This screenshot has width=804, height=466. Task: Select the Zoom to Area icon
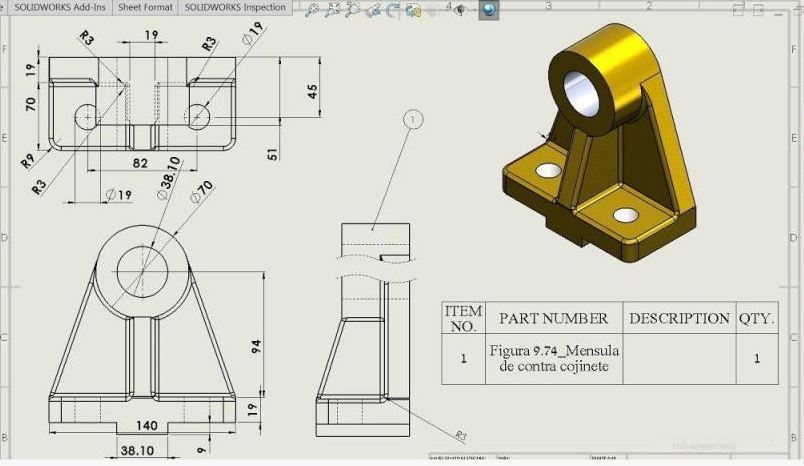point(332,10)
